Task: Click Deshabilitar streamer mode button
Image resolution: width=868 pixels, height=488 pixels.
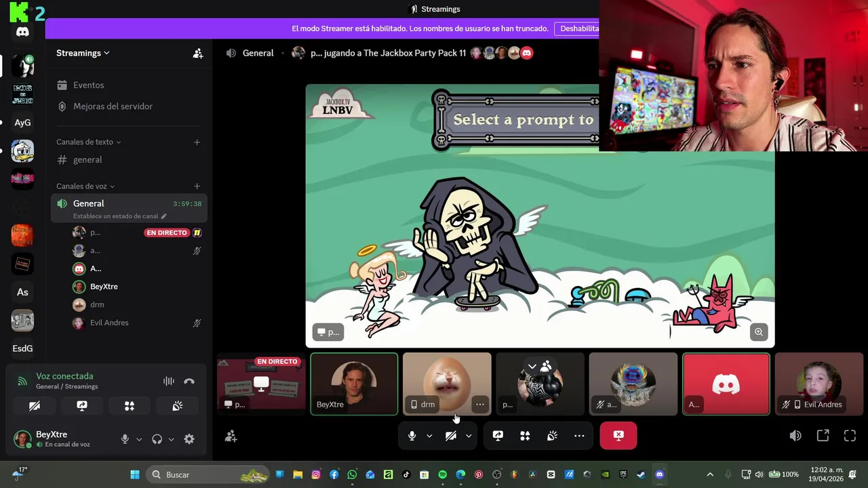Action: pos(577,28)
